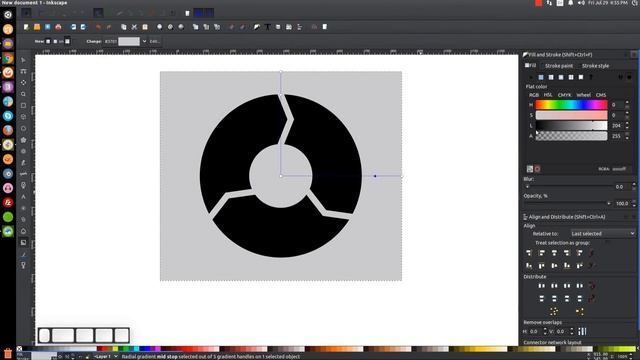Select the Ellipse tool
This screenshot has height=360, width=640.
pyautogui.click(x=23, y=129)
